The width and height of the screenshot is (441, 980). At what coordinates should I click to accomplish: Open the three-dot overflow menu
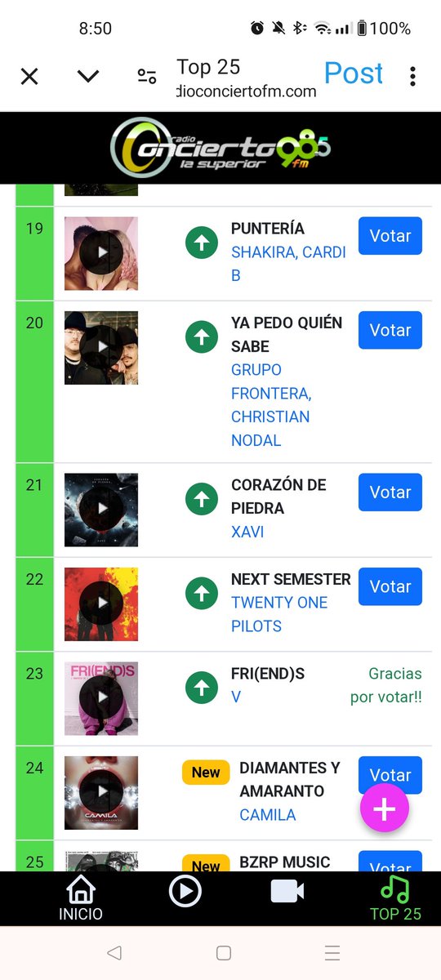(x=413, y=77)
